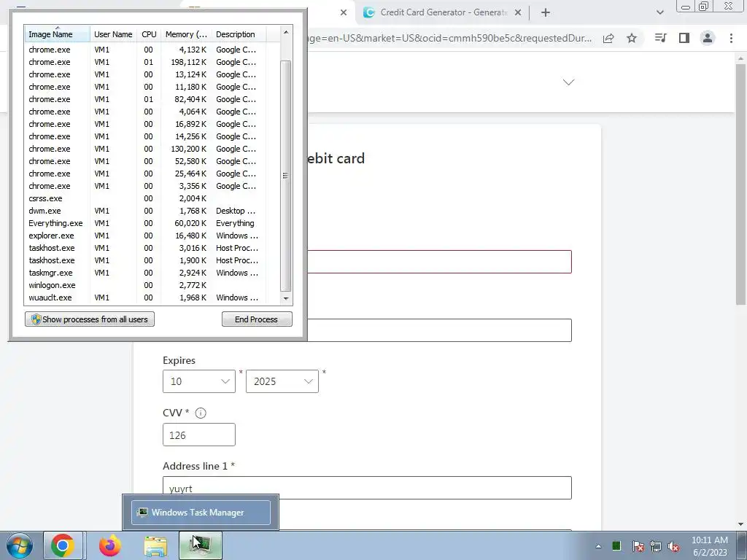747x560 pixels.
Task: Open network tray icon
Action: [x=656, y=546]
